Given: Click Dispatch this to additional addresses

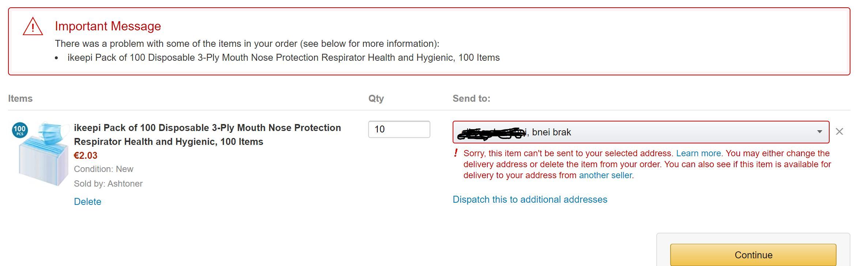Looking at the screenshot, I should [x=530, y=199].
